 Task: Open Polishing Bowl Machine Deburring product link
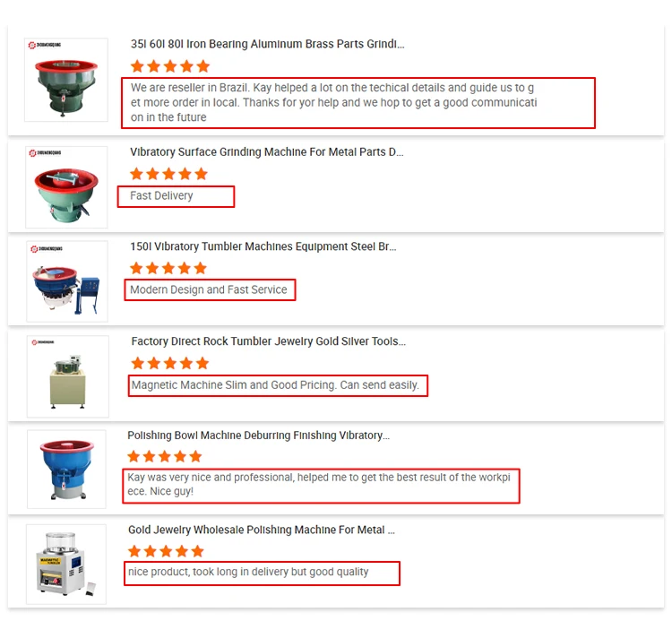pyautogui.click(x=258, y=436)
